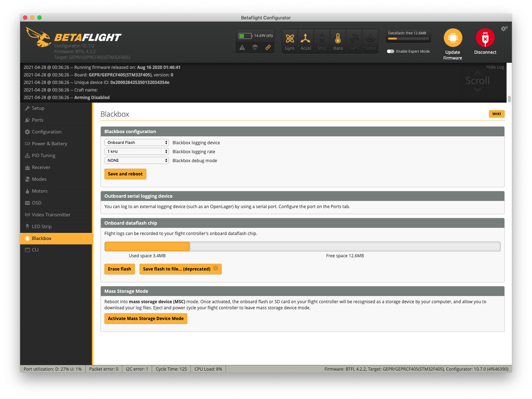The height and width of the screenshot is (399, 532).
Task: Open the Blackbox logging device dropdown
Action: (x=137, y=142)
